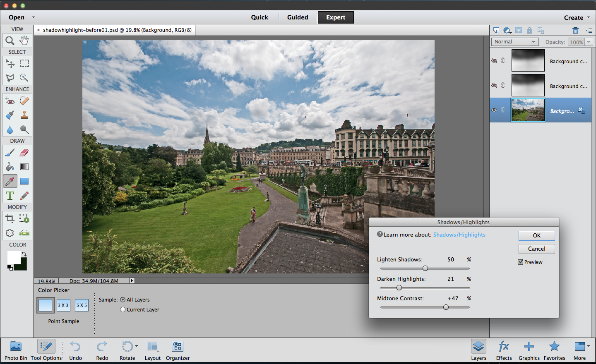Open the Effects panel
Viewport: 596px width, 364px height.
pos(504,350)
